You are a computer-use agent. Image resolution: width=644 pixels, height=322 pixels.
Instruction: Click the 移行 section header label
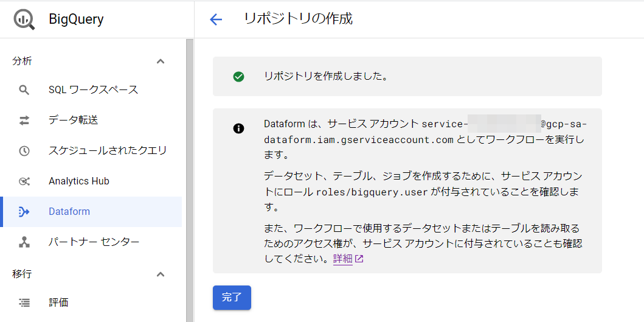pos(22,275)
